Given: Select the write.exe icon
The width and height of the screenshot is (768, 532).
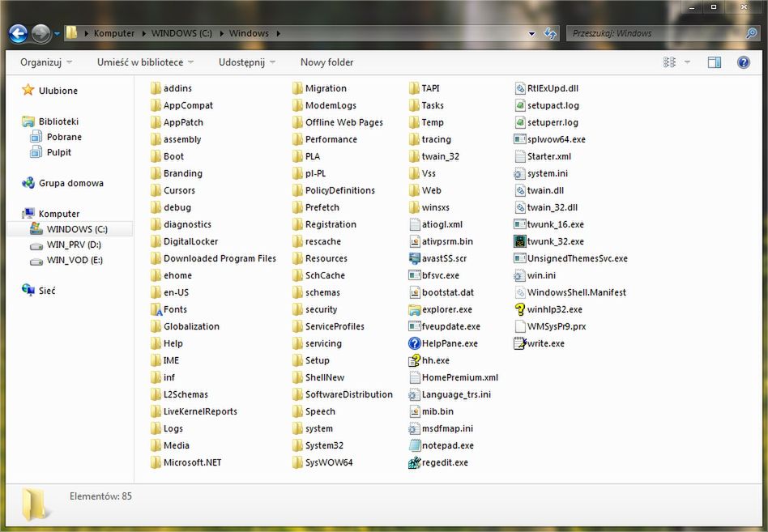Looking at the screenshot, I should click(519, 343).
